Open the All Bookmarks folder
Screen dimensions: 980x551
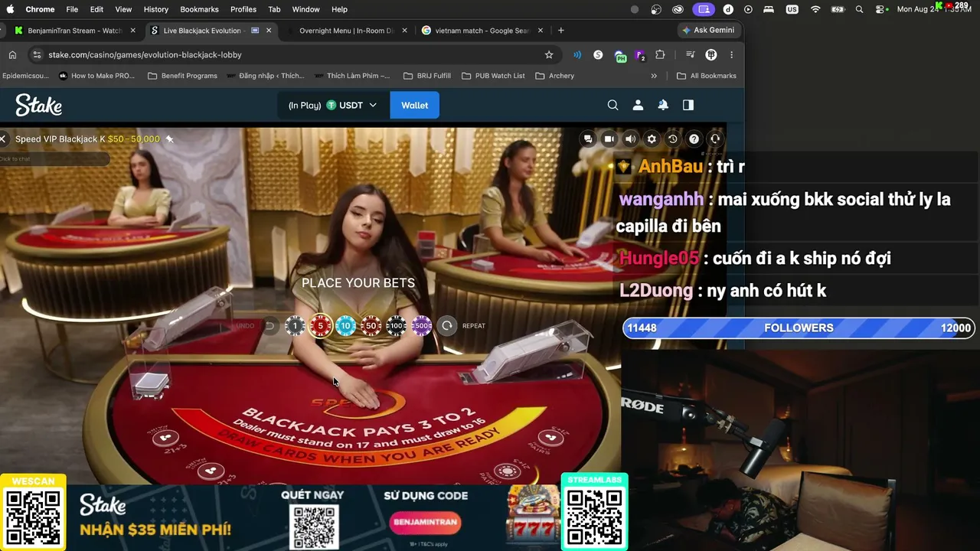tap(707, 76)
